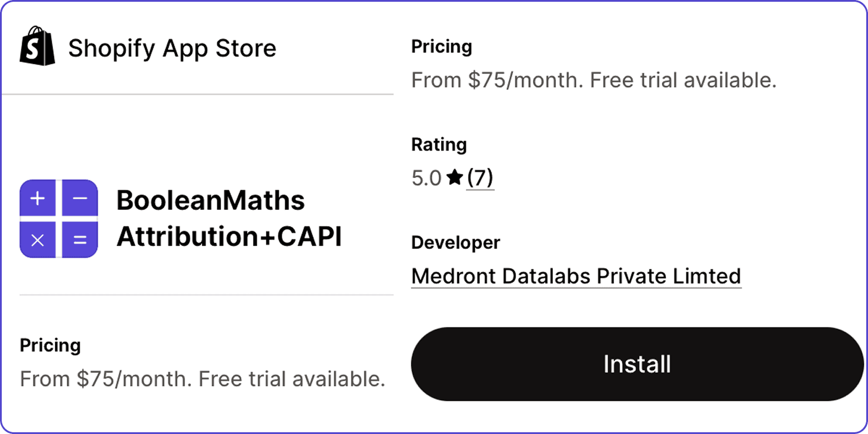This screenshot has height=434, width=868.
Task: Open the Medront Datalabs developer link
Action: coord(576,275)
